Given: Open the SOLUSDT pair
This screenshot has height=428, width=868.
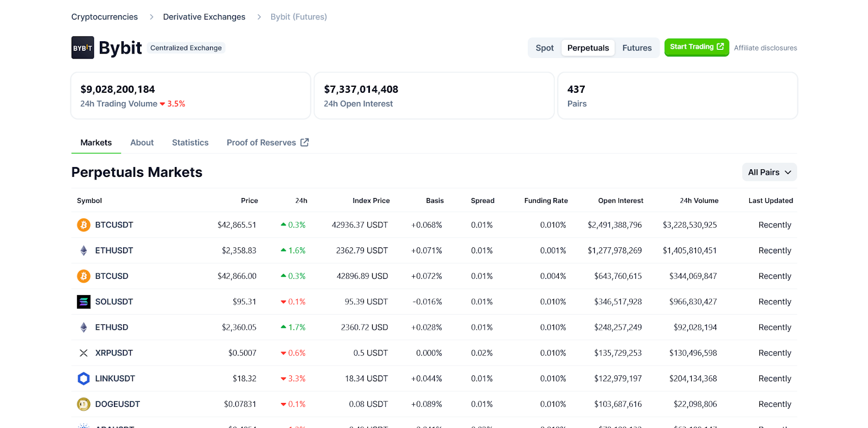Looking at the screenshot, I should (x=114, y=302).
